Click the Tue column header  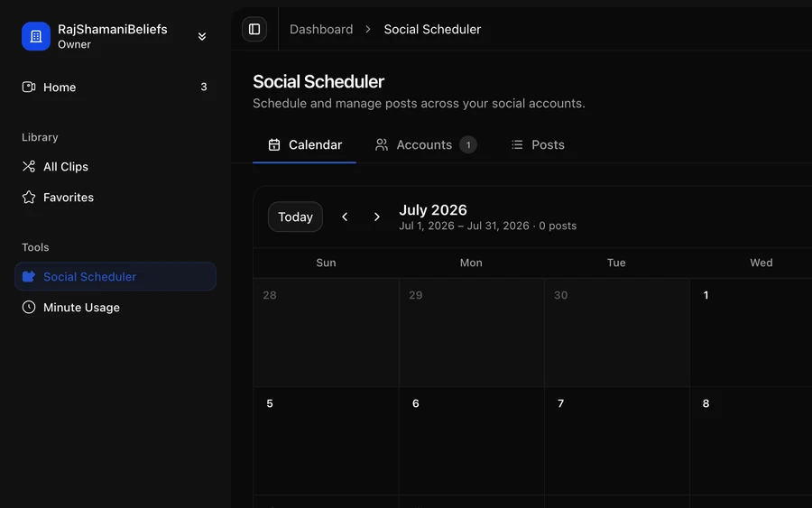[x=616, y=263]
